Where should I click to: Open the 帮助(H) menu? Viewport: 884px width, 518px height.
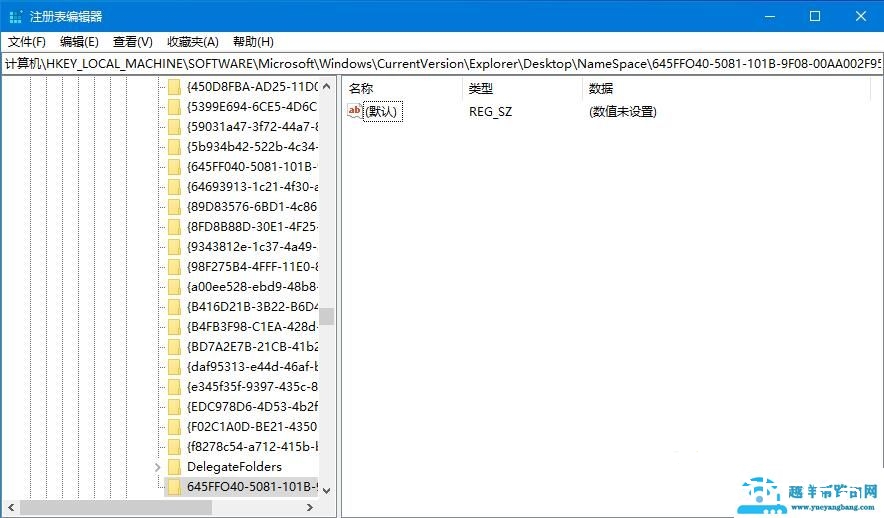pos(253,42)
